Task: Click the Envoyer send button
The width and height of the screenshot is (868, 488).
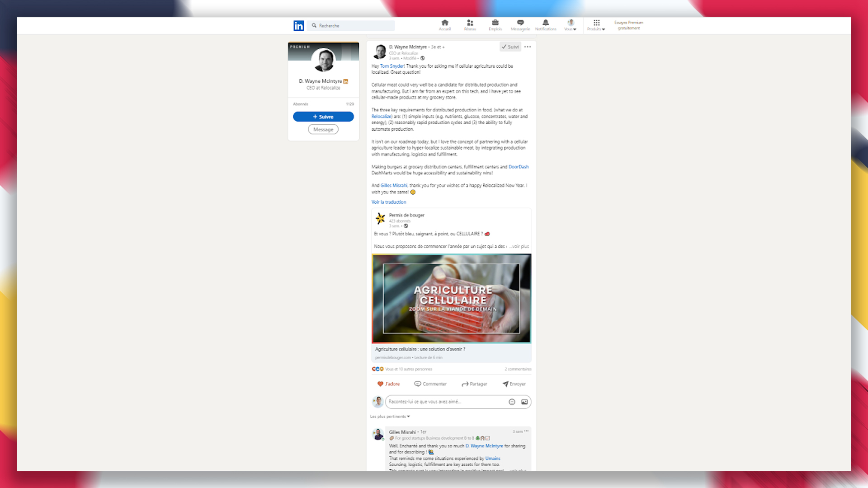Action: 514,384
